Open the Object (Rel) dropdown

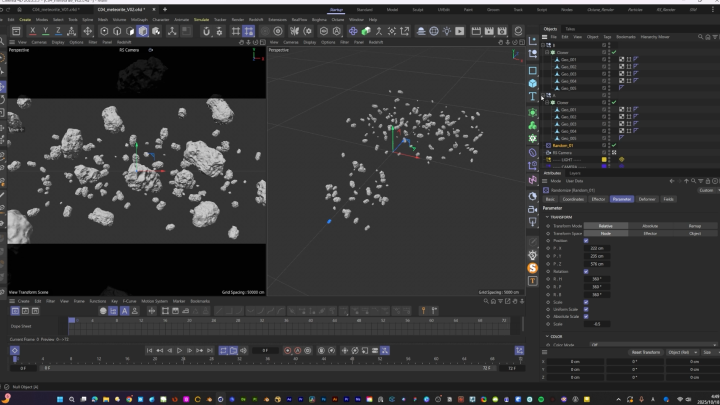click(680, 352)
